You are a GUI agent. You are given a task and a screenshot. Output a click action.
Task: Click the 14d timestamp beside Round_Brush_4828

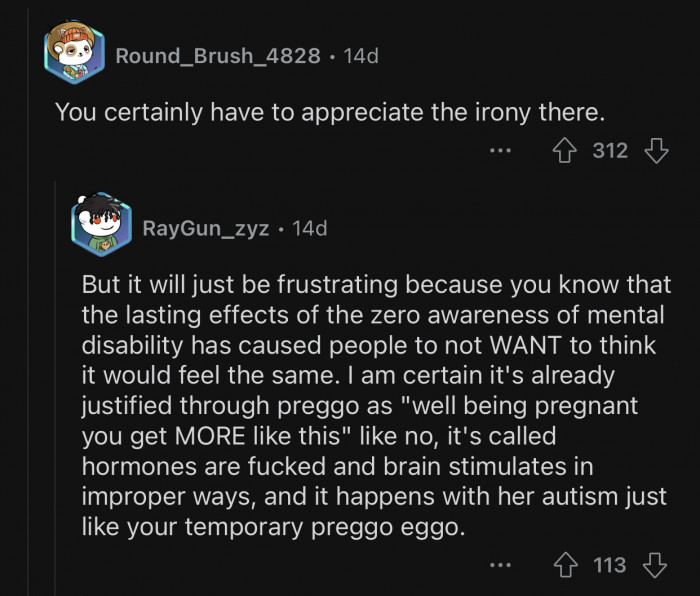click(360, 56)
